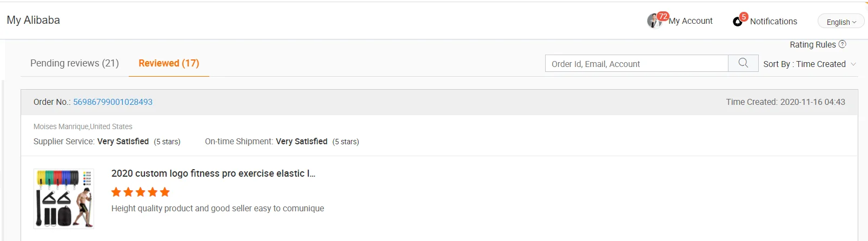This screenshot has width=868, height=241.
Task: Click the fifth orange review star
Action: 165,192
